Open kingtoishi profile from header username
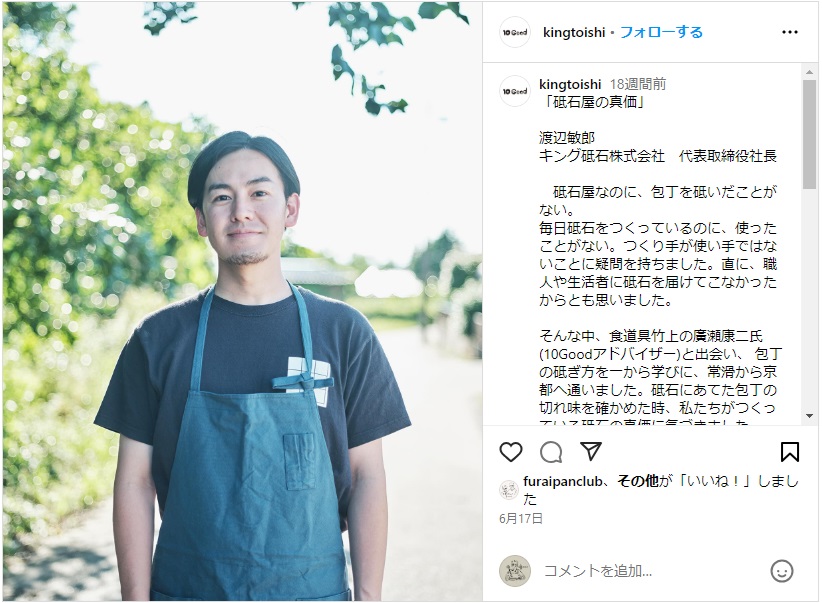This screenshot has height=603, width=822. [x=574, y=32]
